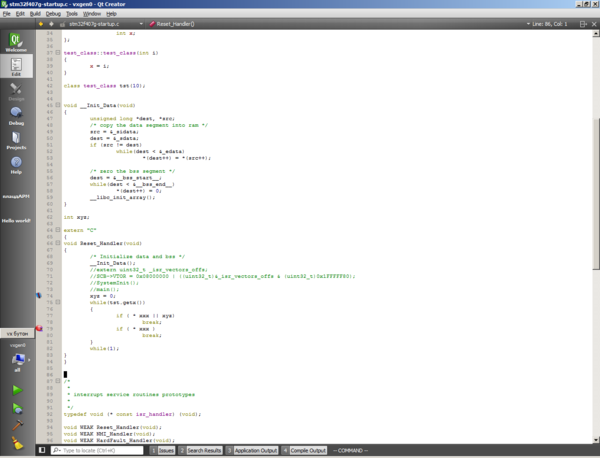Screen dimensions: 600x458
Task: Collapse extern "C" block fold on line 64
Action: [58, 230]
